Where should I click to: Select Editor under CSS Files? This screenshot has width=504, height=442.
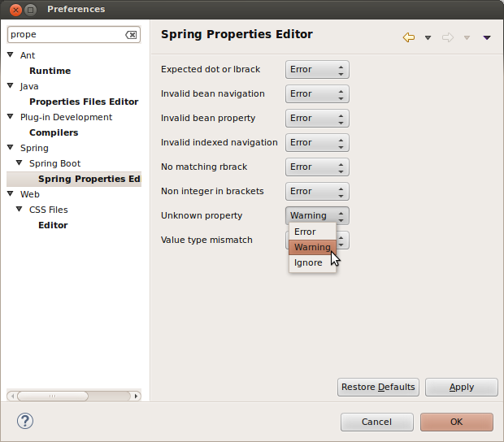click(x=53, y=225)
